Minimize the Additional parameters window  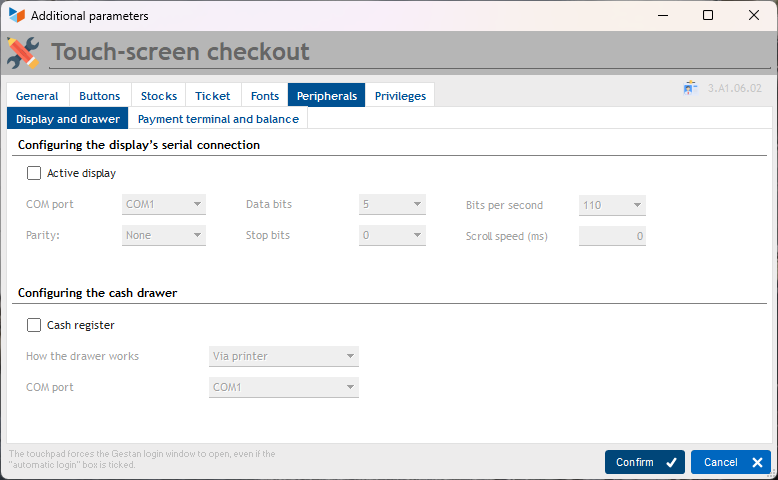pos(662,15)
